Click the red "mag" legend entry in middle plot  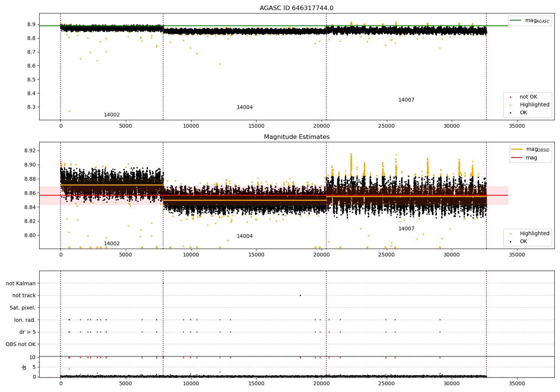[x=525, y=158]
